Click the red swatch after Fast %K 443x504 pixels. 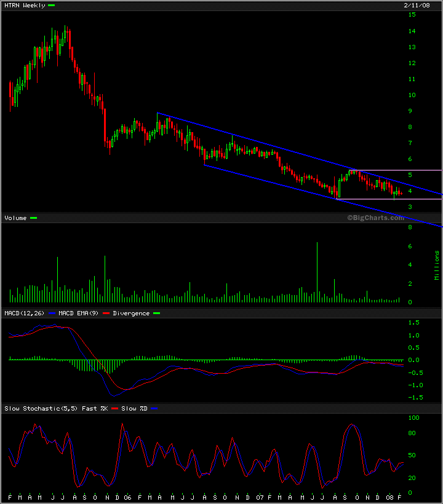click(115, 408)
